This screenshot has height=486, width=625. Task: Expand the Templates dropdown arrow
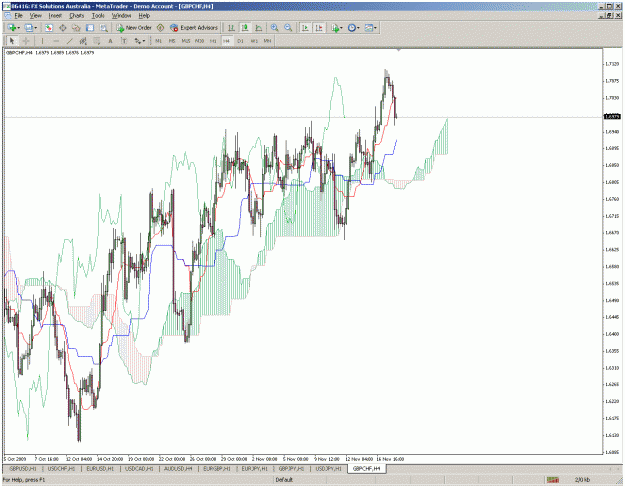[x=375, y=28]
